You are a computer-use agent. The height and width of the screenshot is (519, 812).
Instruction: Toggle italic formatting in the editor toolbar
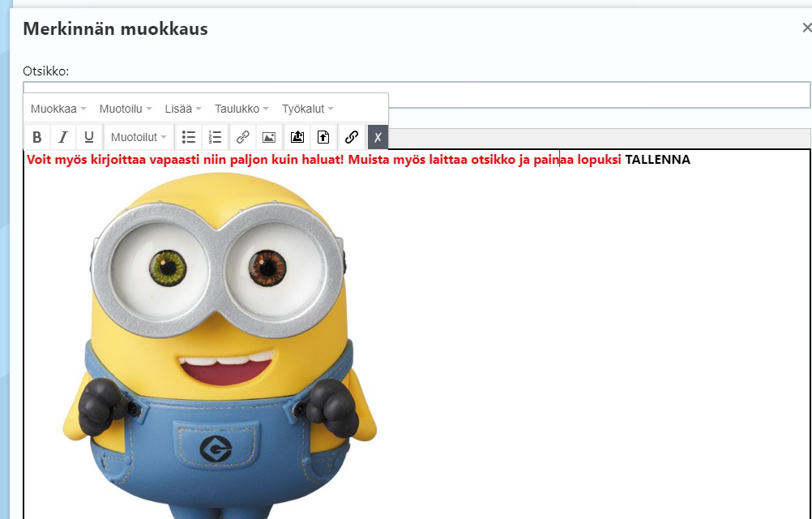(63, 137)
